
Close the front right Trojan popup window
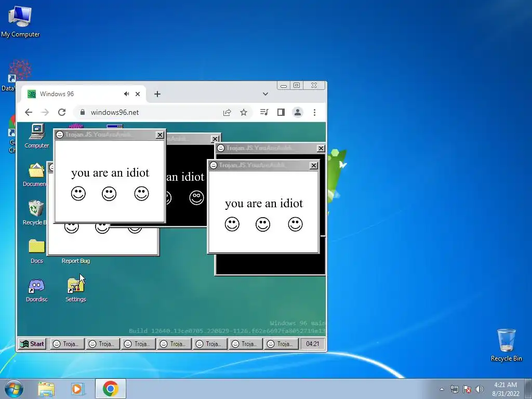pos(314,165)
